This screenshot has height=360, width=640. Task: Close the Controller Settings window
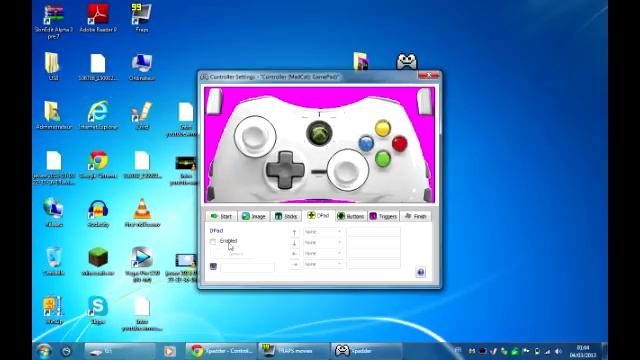click(x=429, y=76)
